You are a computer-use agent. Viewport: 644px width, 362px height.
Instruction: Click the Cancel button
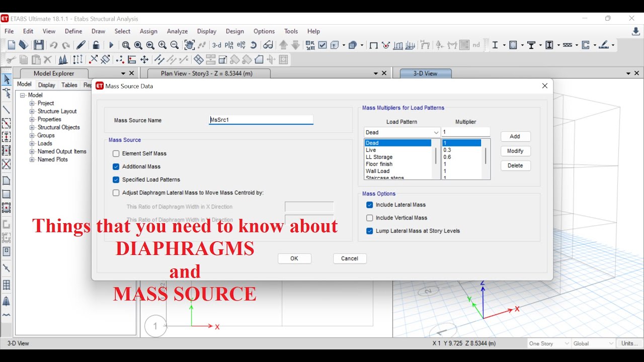point(350,258)
